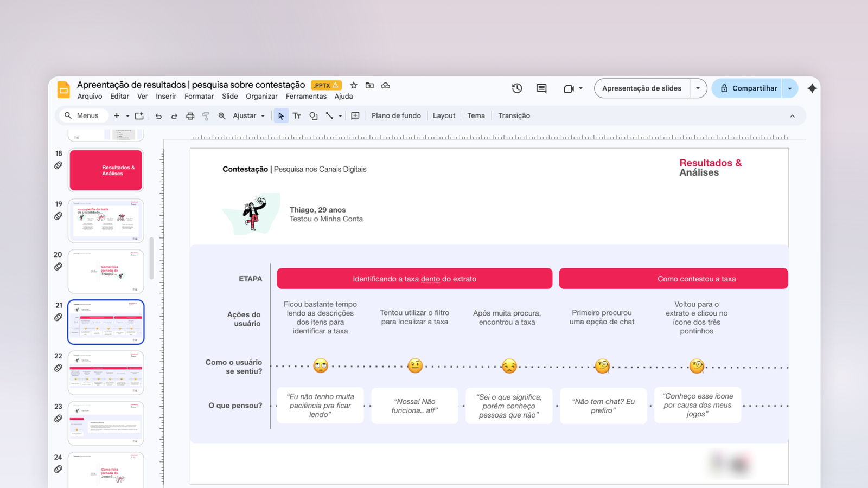This screenshot has width=868, height=488.
Task: Select the Paint format tool
Action: coord(206,115)
